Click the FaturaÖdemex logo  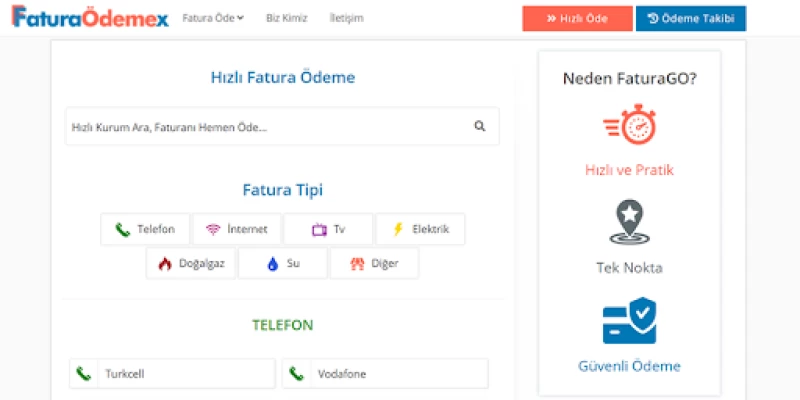click(90, 18)
